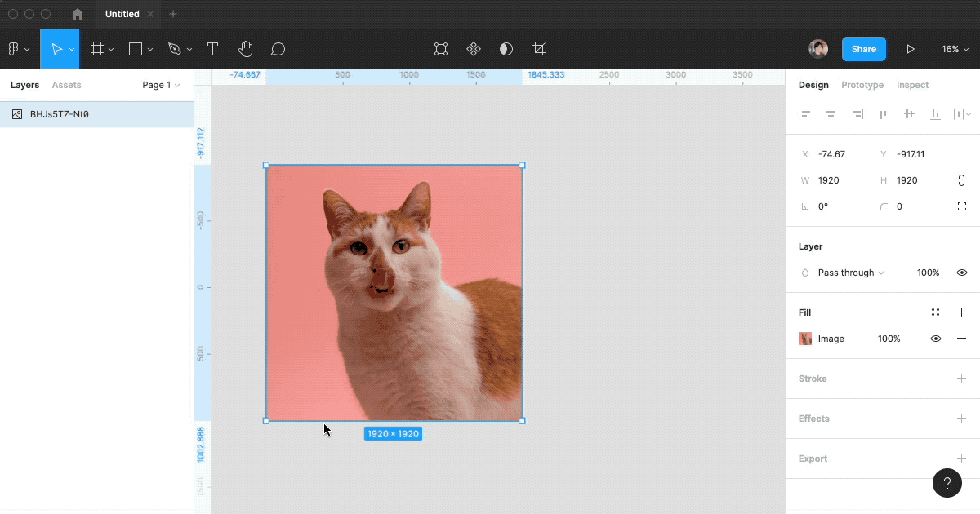Select the Move tool

58,49
